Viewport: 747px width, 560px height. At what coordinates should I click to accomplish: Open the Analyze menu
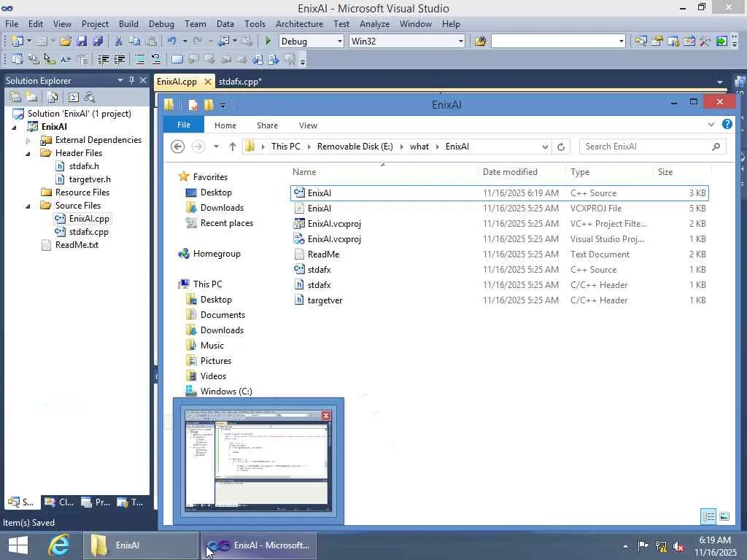click(374, 24)
